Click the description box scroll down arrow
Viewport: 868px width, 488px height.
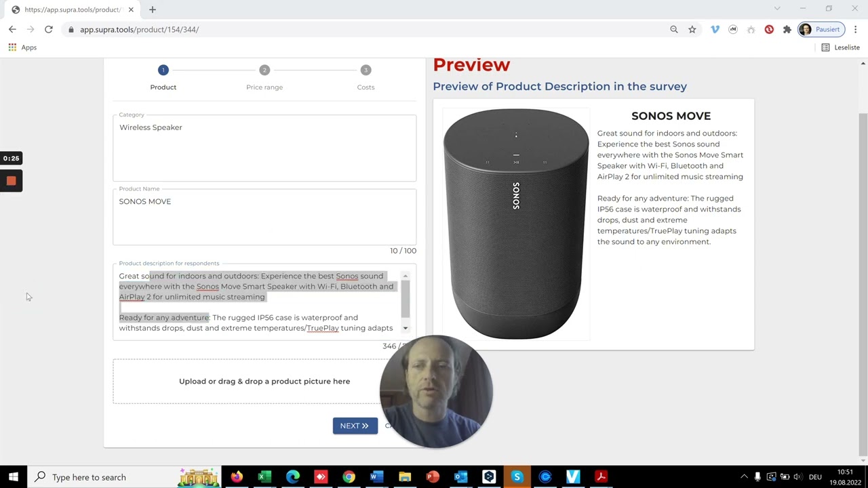[x=406, y=328]
